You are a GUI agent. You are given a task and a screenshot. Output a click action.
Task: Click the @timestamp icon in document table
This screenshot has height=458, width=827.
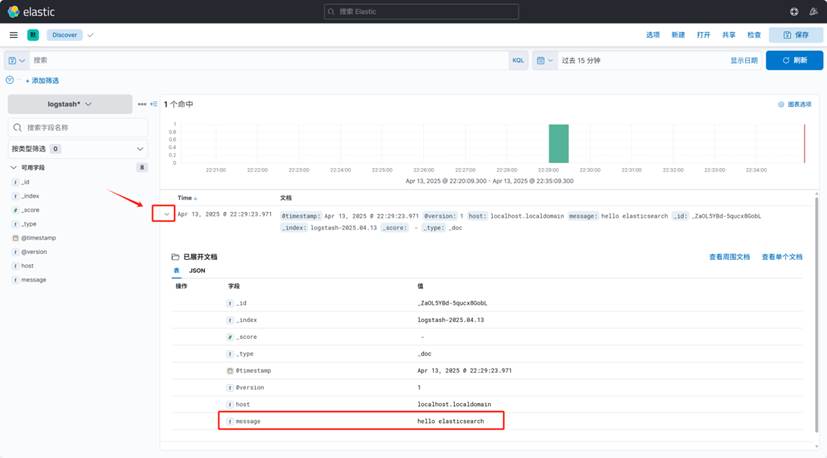coord(230,370)
